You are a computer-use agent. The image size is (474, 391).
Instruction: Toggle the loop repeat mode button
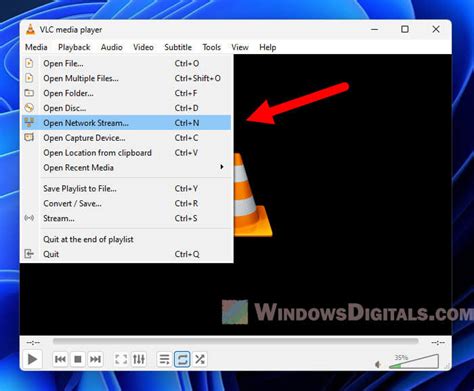[x=182, y=359]
